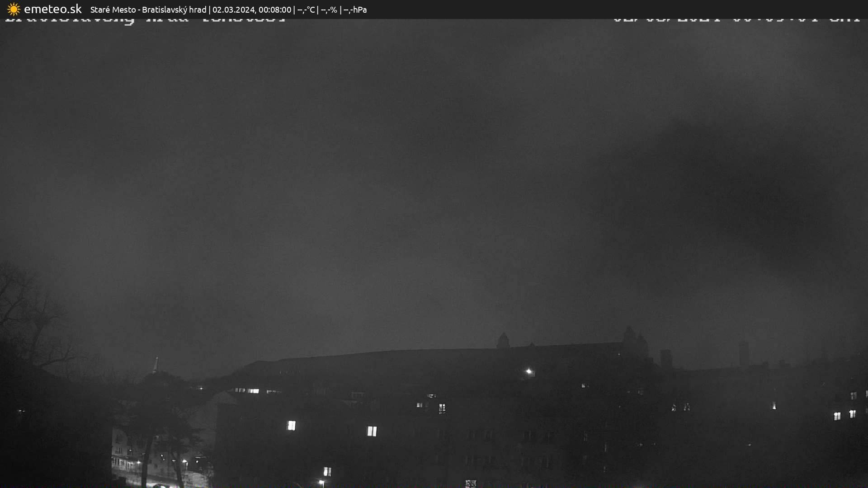Click the small spire left of the castle
The height and width of the screenshot is (488, 868).
(x=156, y=364)
